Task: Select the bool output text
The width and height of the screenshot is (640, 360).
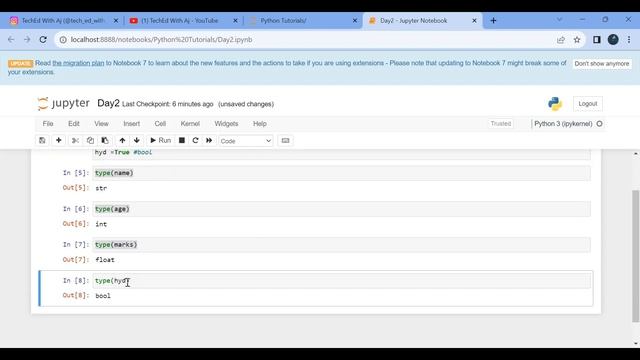Action: pyautogui.click(x=103, y=296)
